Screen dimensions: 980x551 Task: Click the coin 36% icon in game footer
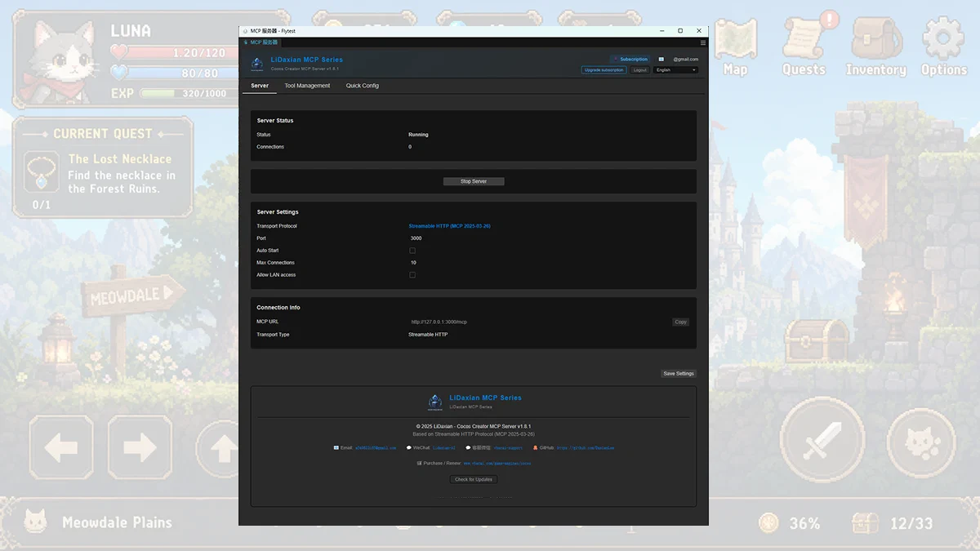769,522
